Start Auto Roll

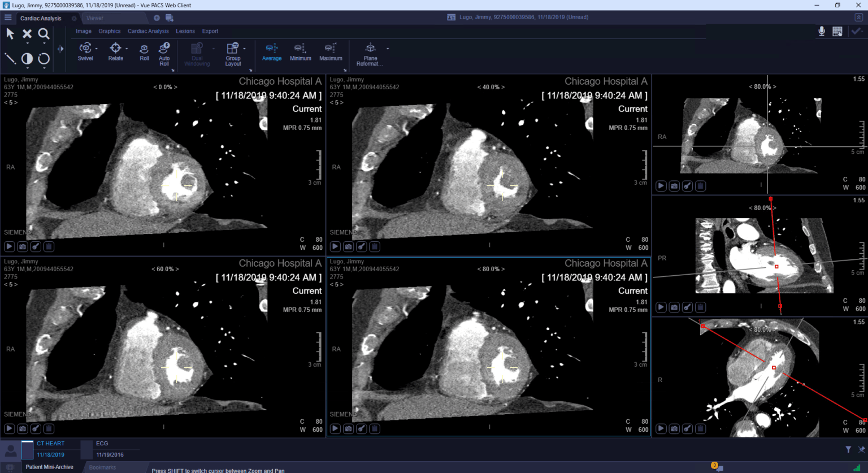pos(164,54)
